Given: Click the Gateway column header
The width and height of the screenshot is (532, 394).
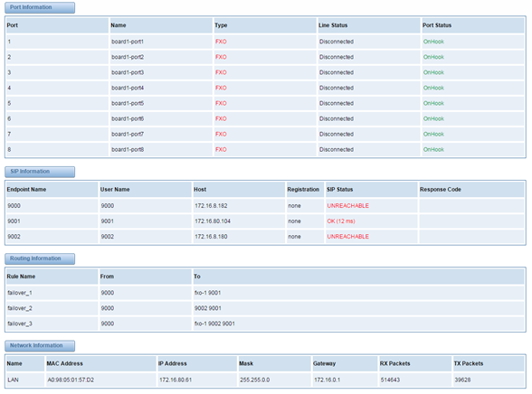Looking at the screenshot, I should click(324, 363).
